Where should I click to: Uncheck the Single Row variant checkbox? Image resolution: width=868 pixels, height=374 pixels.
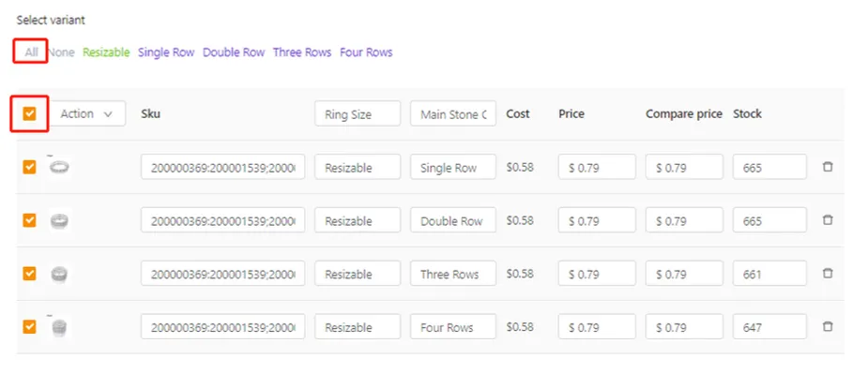(x=29, y=167)
